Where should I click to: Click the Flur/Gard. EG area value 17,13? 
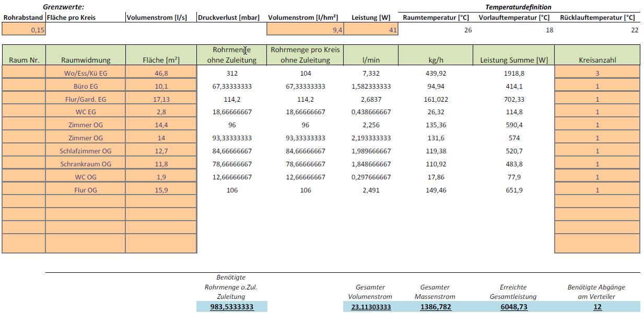point(161,99)
